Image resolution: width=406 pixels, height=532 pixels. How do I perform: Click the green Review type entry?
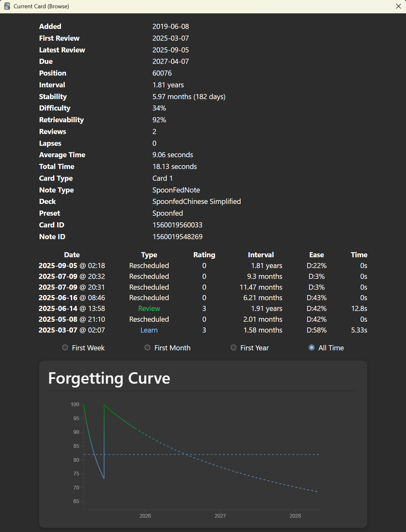pos(149,308)
